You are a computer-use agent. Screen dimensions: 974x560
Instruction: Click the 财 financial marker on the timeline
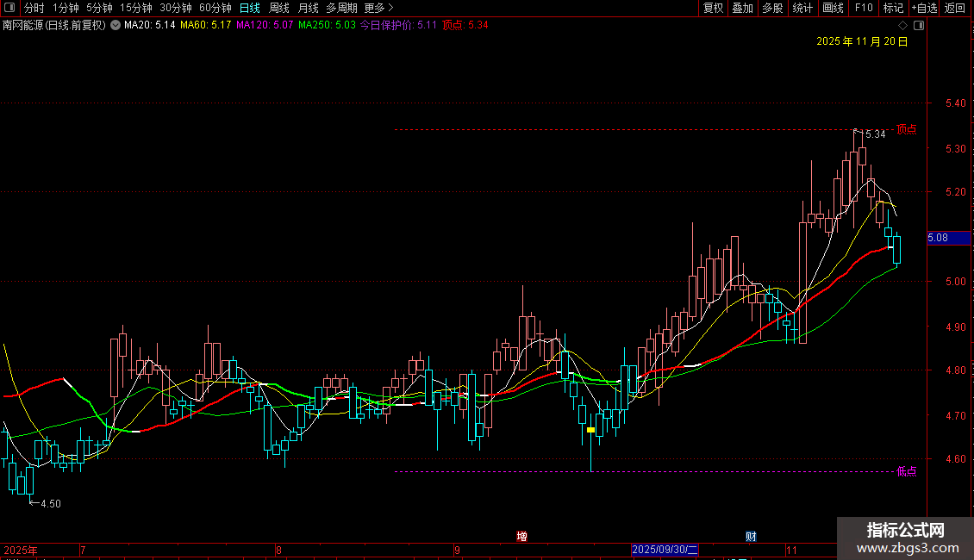[x=751, y=537]
